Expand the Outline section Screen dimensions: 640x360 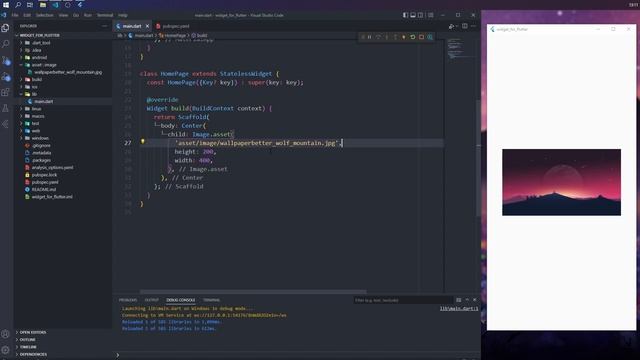pyautogui.click(x=63, y=340)
